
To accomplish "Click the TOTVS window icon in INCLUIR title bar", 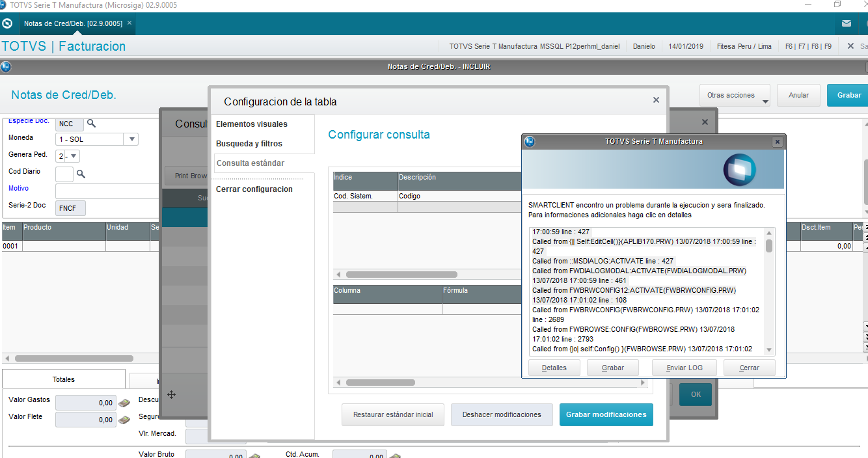I will pos(6,66).
